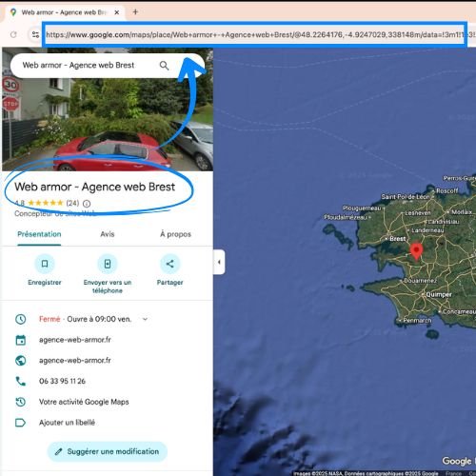The height and width of the screenshot is (476, 476).
Task: Click the search magnifier icon
Action: point(164,66)
